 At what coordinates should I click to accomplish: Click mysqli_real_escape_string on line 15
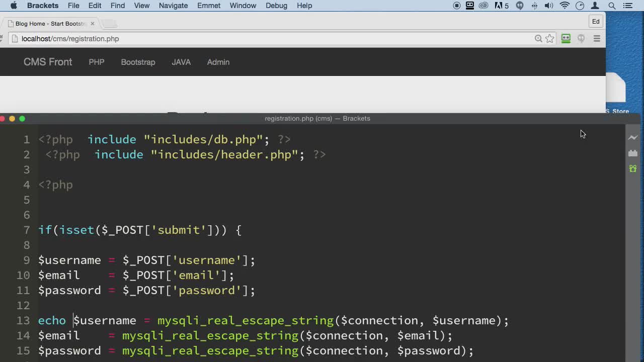coord(210,351)
